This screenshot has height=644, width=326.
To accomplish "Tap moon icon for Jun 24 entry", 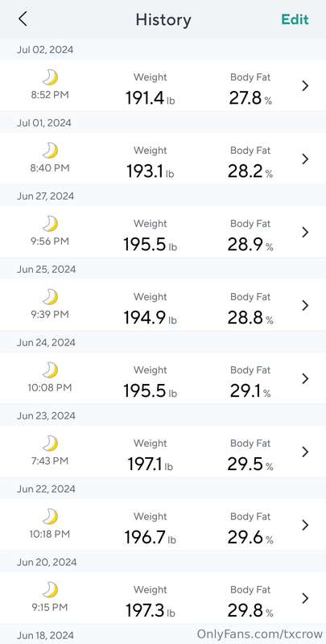I will [x=50, y=370].
